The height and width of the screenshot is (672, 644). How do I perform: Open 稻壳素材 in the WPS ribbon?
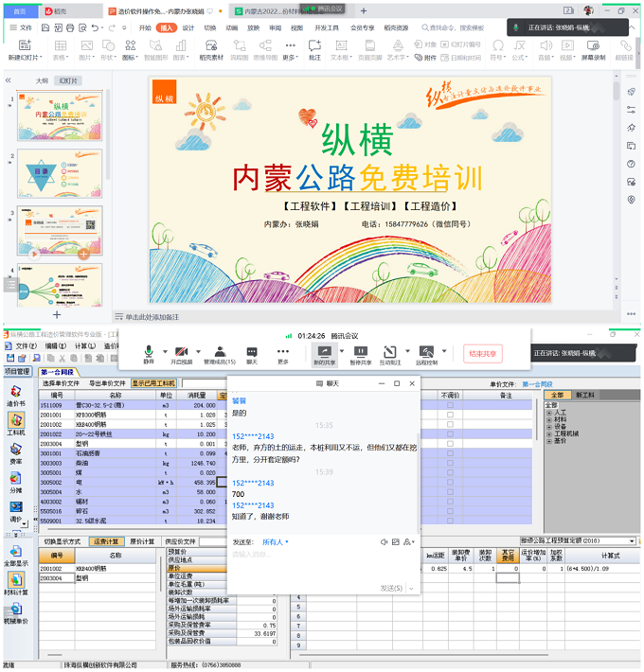click(211, 50)
